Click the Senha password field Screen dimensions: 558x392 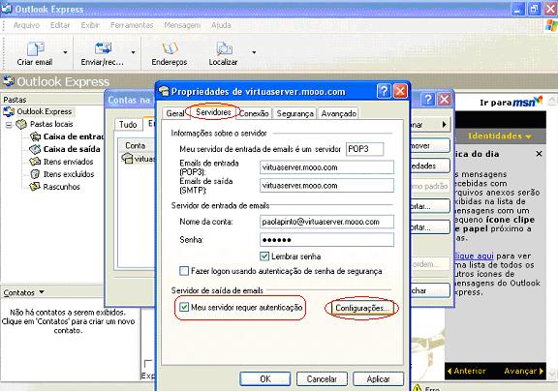coord(326,240)
